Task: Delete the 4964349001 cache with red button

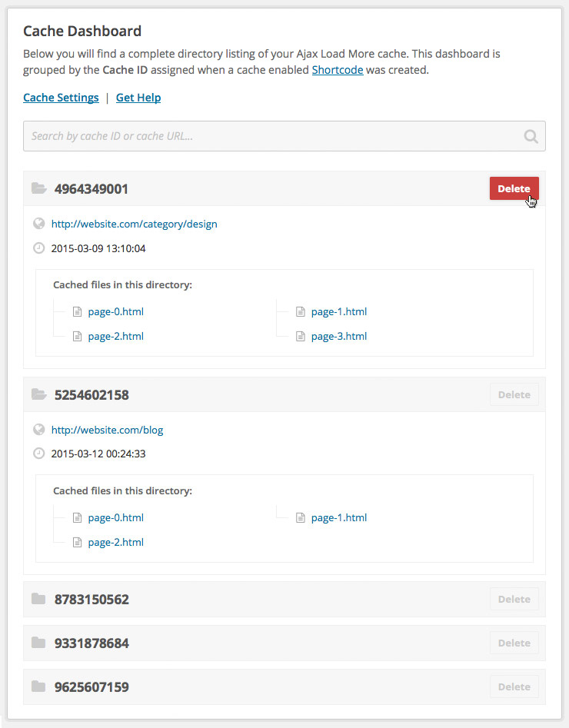Action: click(x=514, y=188)
